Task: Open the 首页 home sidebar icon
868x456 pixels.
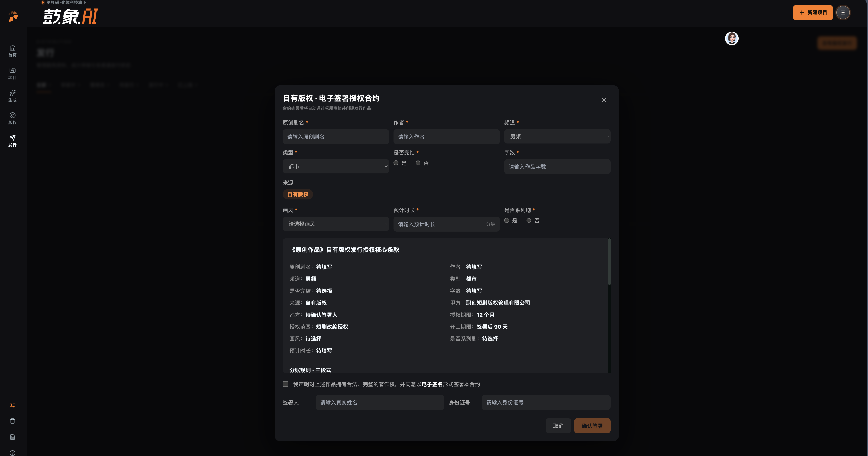Action: [x=12, y=51]
